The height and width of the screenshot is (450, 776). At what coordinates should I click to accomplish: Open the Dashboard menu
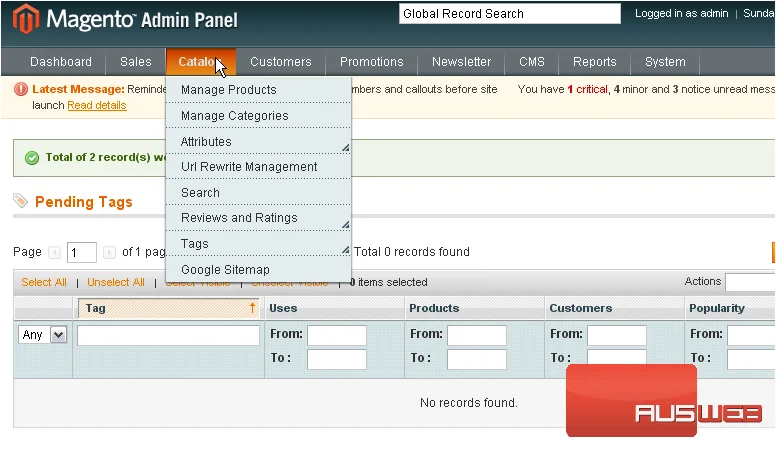61,62
